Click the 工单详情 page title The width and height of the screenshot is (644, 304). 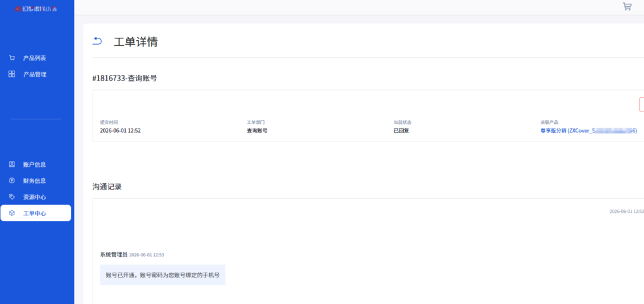pyautogui.click(x=136, y=42)
